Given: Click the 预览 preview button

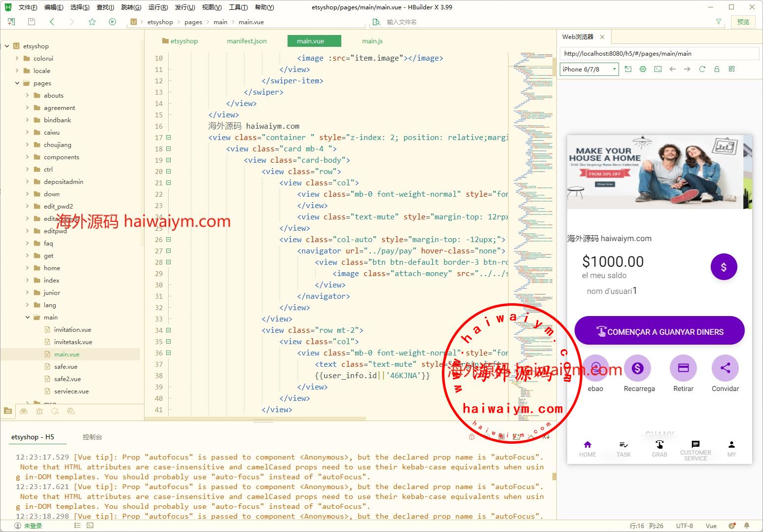Looking at the screenshot, I should pos(743,22).
